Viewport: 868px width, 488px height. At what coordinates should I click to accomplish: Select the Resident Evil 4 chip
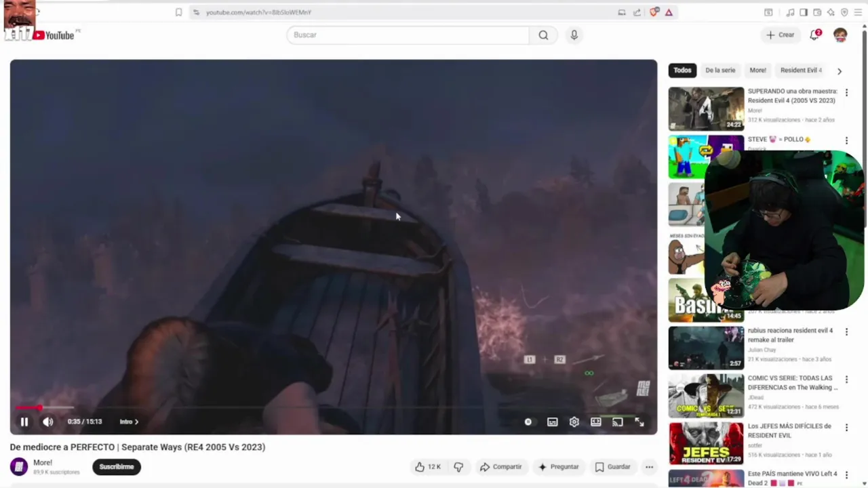801,70
